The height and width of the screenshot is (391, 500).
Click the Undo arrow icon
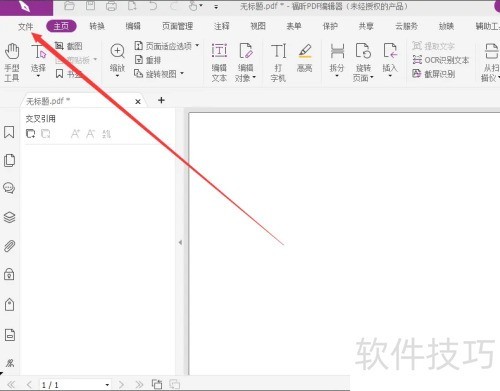click(x=153, y=6)
